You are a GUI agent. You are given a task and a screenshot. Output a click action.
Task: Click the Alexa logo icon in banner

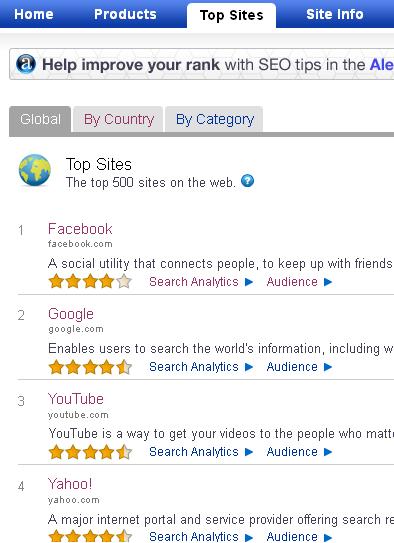pos(26,64)
